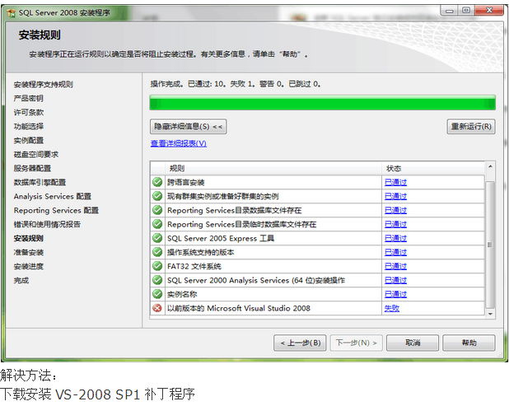Select 许可条款 step in sidebar
Image resolution: width=509 pixels, height=420 pixels.
click(x=29, y=112)
